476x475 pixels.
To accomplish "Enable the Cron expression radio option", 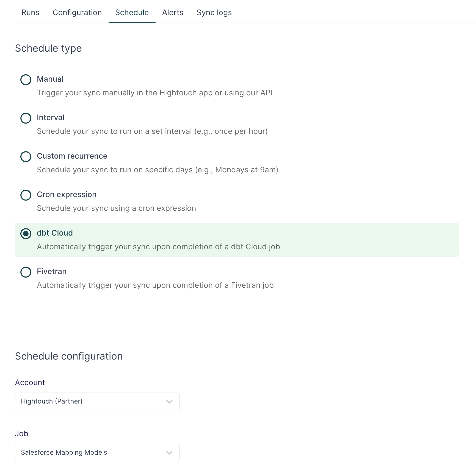I will (26, 195).
